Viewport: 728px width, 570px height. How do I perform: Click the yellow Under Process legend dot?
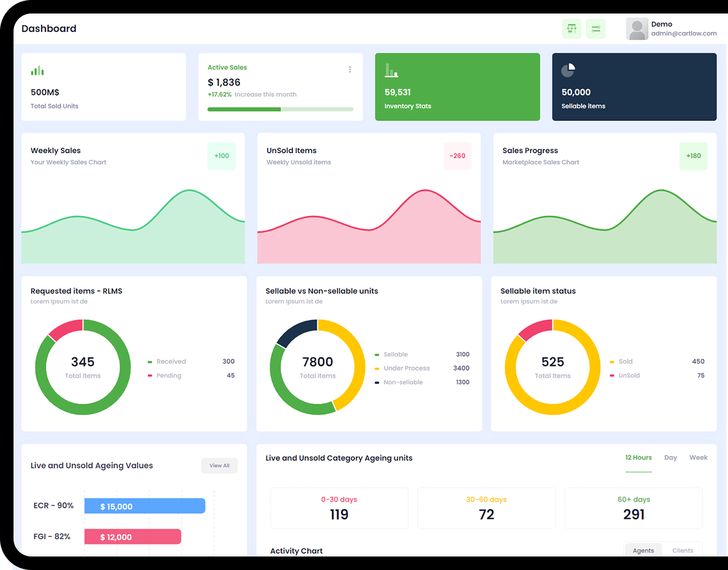click(x=377, y=369)
